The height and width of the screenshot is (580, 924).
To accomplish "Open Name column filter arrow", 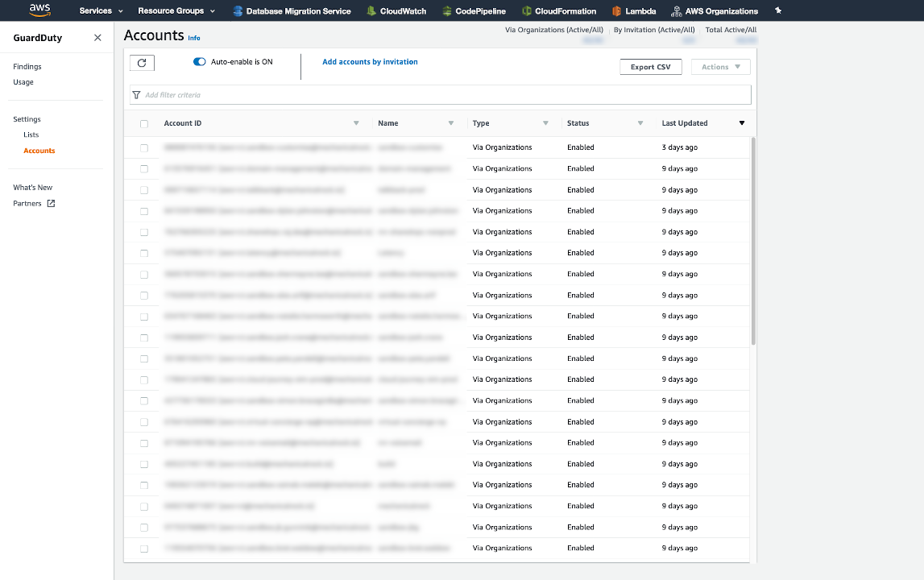I will [451, 123].
